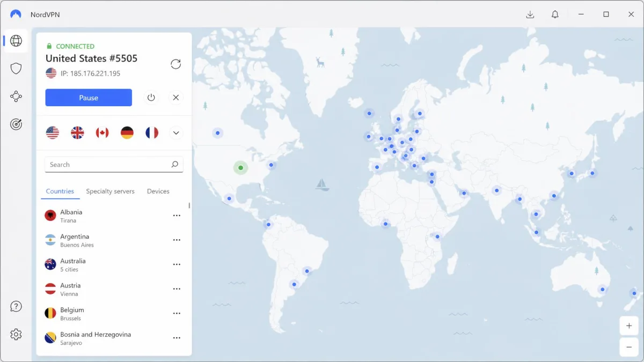Click the Australia flag icon

tap(50, 264)
